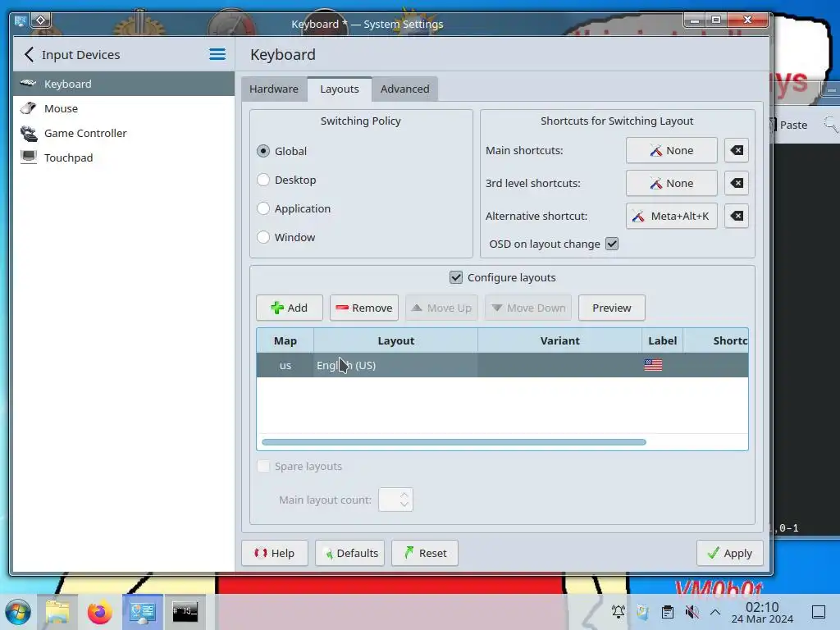Restore Defaults for keyboard settings
Viewport: 840px width, 630px height.
349,553
